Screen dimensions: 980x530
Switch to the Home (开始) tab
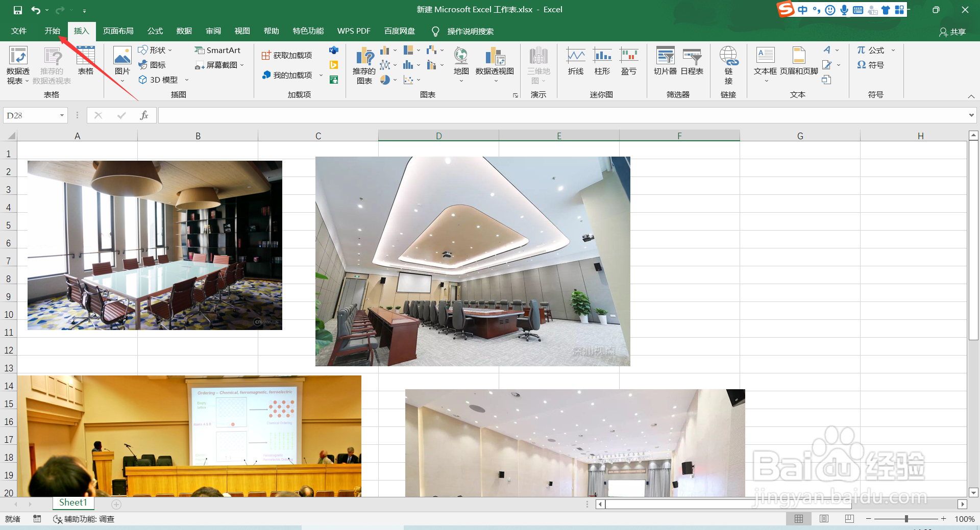(52, 31)
